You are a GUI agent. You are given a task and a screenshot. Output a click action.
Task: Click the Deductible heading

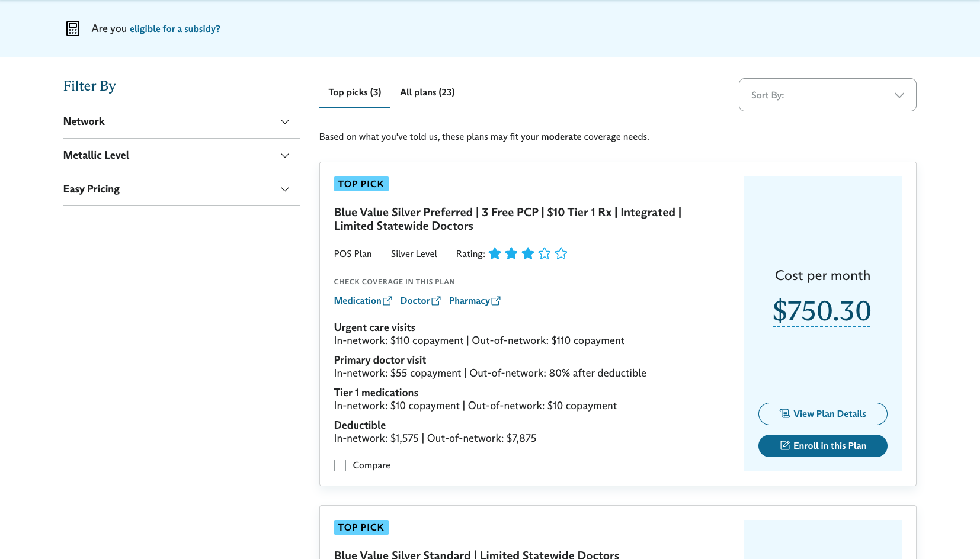(x=360, y=425)
